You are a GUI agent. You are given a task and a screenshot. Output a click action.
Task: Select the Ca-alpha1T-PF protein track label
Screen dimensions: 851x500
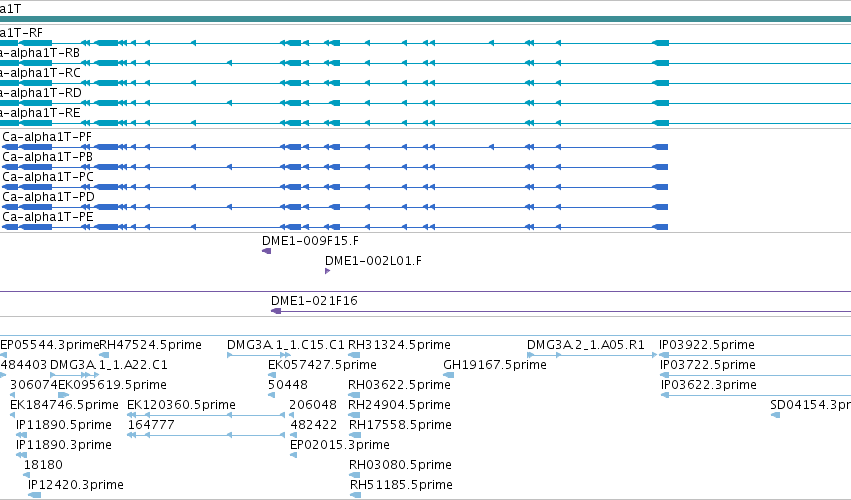click(47, 137)
